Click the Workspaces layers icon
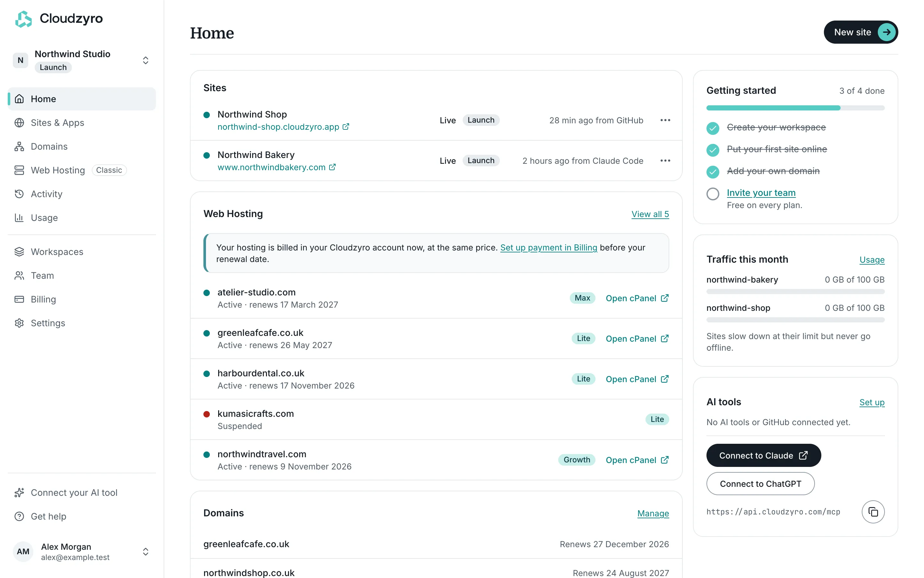Viewport: 924px width, 578px height. (x=20, y=251)
